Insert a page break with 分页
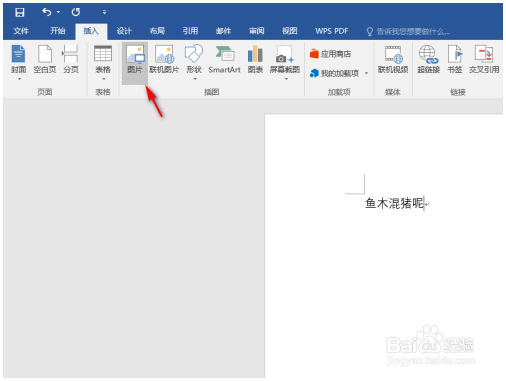506x381 pixels. point(71,59)
